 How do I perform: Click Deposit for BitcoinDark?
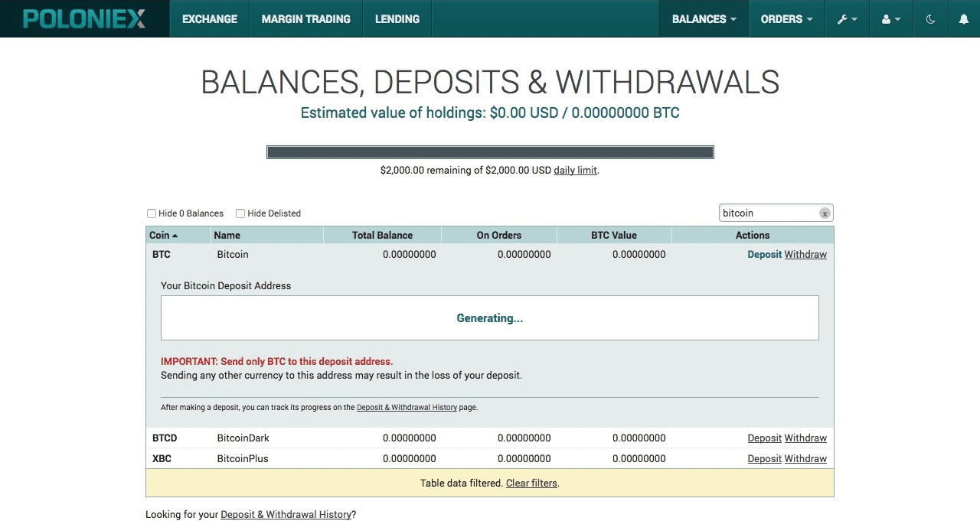click(x=764, y=438)
